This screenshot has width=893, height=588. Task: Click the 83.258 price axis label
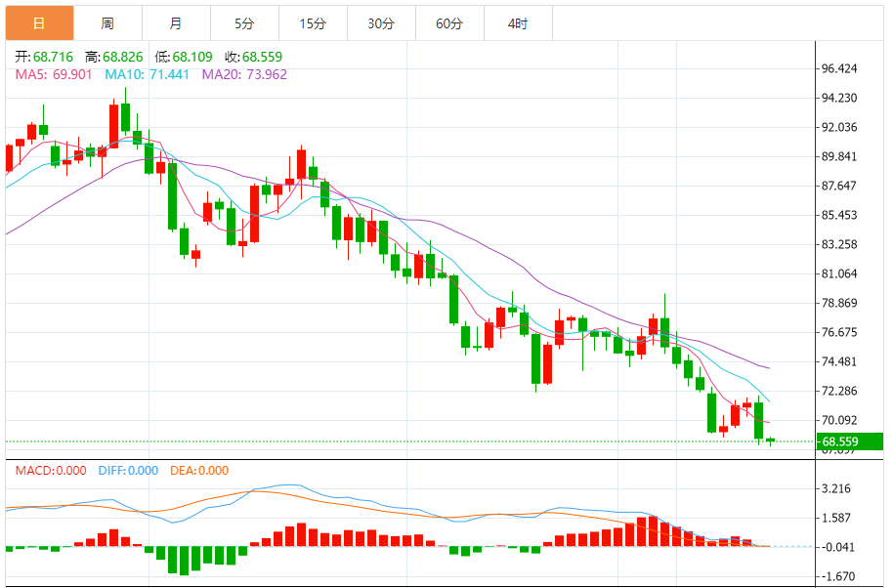tap(839, 245)
